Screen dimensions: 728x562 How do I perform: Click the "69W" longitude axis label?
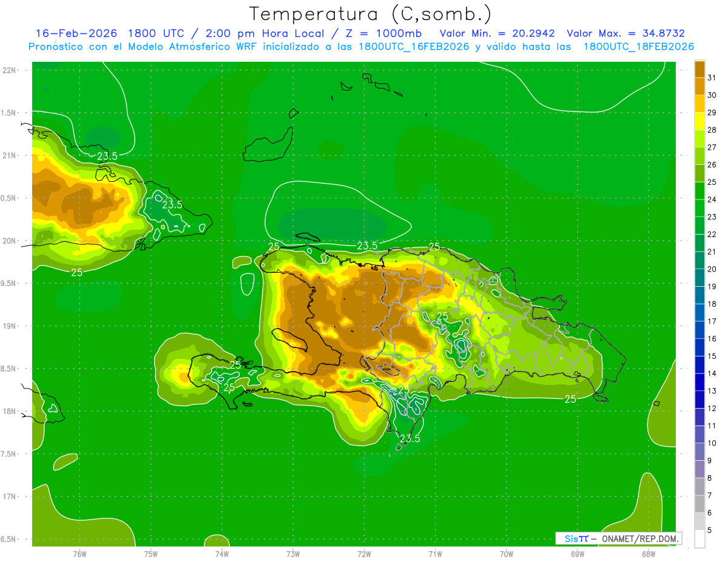[x=577, y=554]
